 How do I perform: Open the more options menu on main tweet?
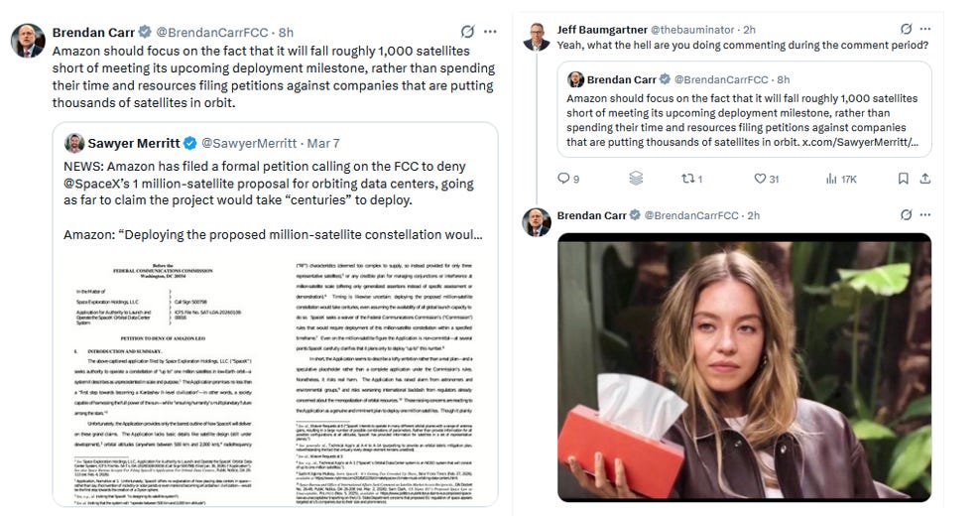pos(491,32)
